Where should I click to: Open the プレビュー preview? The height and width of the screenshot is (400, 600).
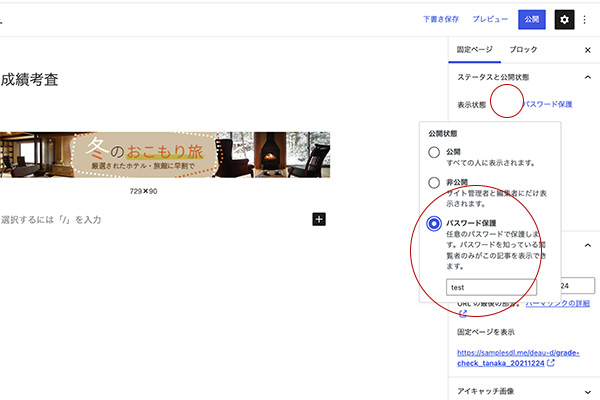pyautogui.click(x=490, y=19)
